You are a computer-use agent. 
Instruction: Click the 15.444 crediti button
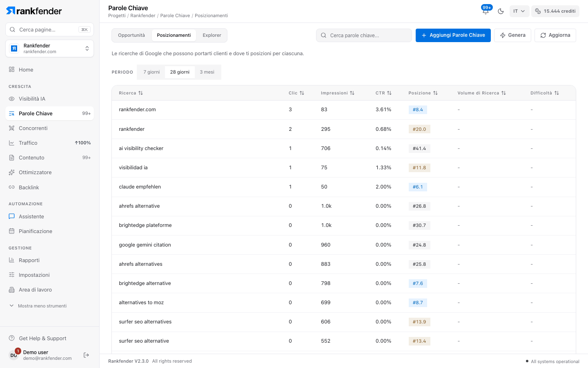pos(555,11)
